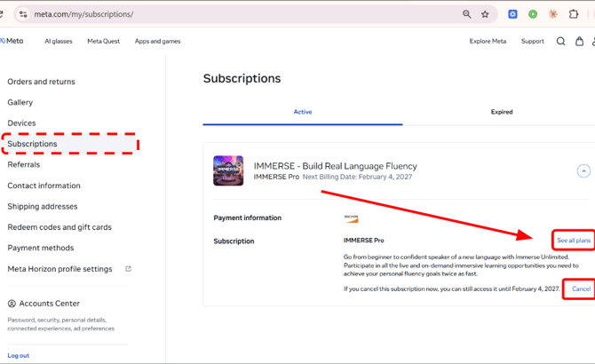Click the Discover card payment icon
Screen dimensions: 595x364
[351, 218]
